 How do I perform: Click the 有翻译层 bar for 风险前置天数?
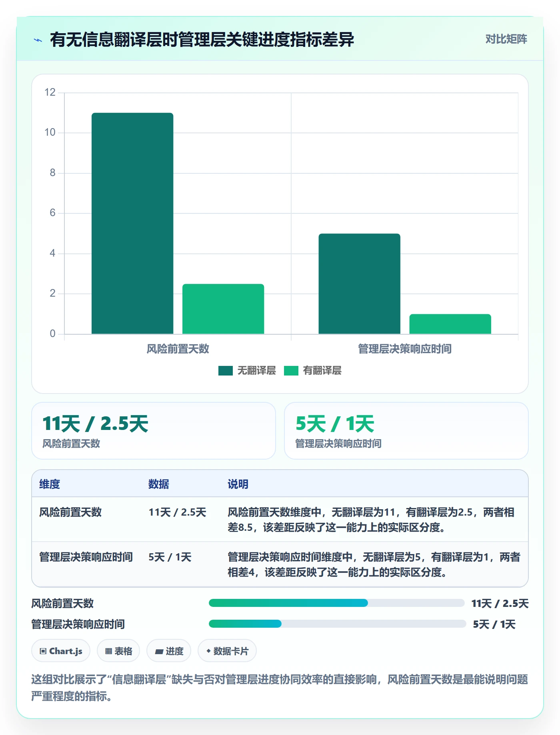pos(223,309)
